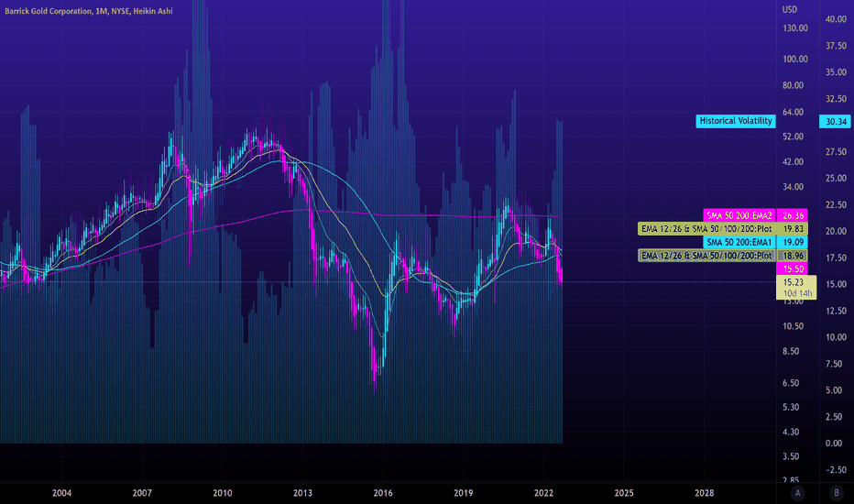
Task: Select the 52.00 price scale label
Action: point(793,137)
